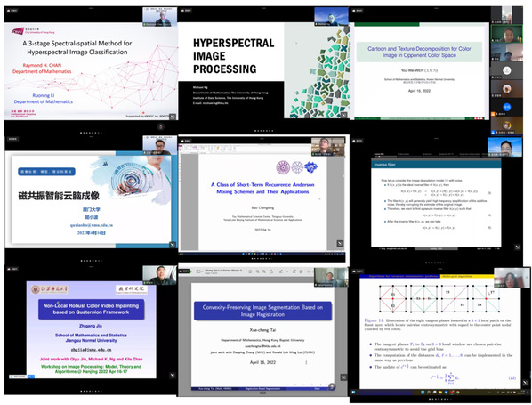Click recording indicator badge above multigrid slide
This screenshot has height=405, width=532.
pos(358,271)
